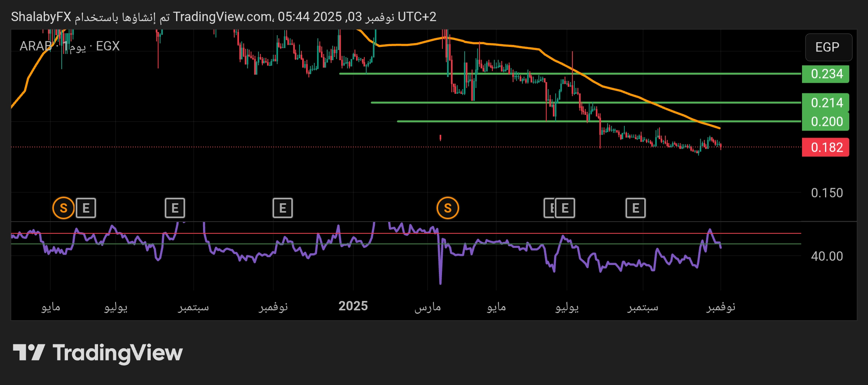Select the second E earnings marker from left
This screenshot has width=868, height=385.
[175, 208]
